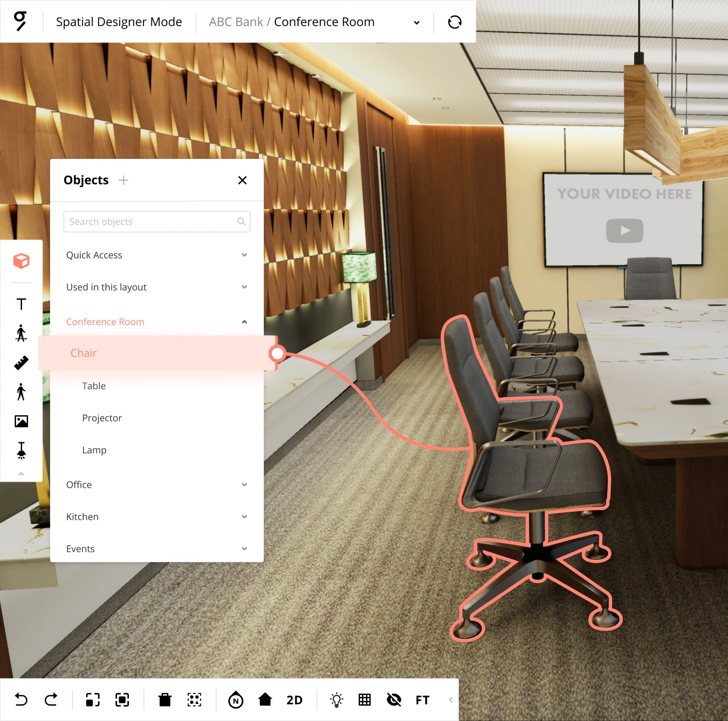Add a new object with the plus button
Image resolution: width=728 pixels, height=721 pixels.
123,180
